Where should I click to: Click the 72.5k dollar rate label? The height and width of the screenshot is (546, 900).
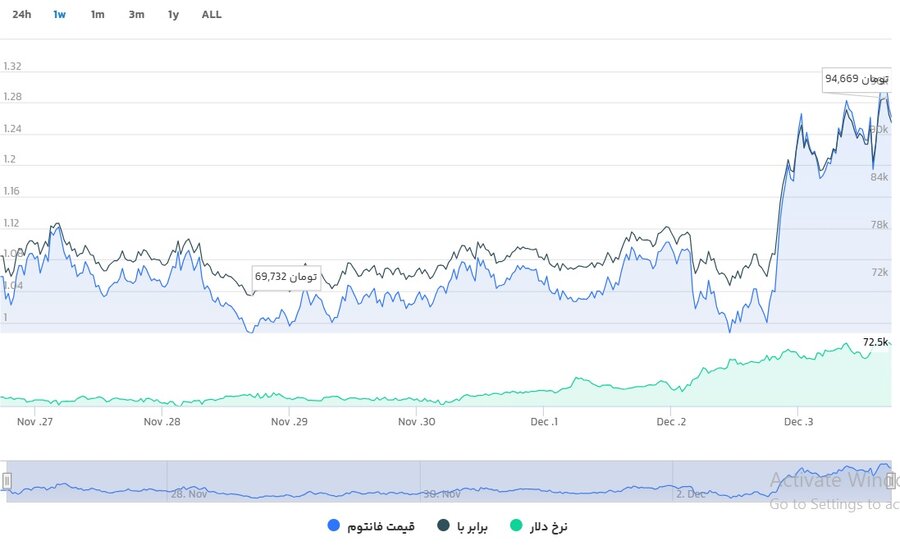(x=875, y=342)
